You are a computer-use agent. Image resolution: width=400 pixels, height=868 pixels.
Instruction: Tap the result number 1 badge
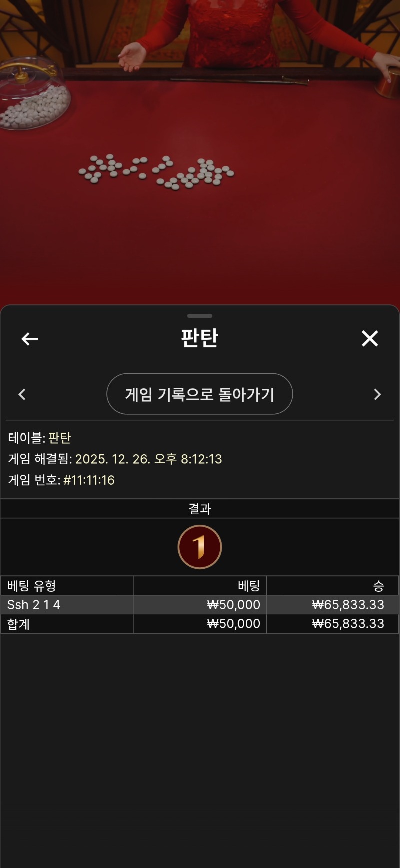pyautogui.click(x=200, y=547)
